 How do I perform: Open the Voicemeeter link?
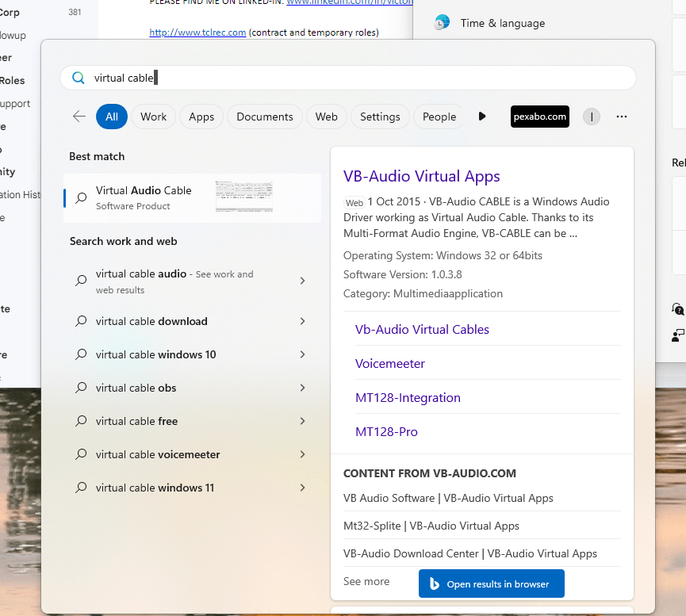click(390, 364)
